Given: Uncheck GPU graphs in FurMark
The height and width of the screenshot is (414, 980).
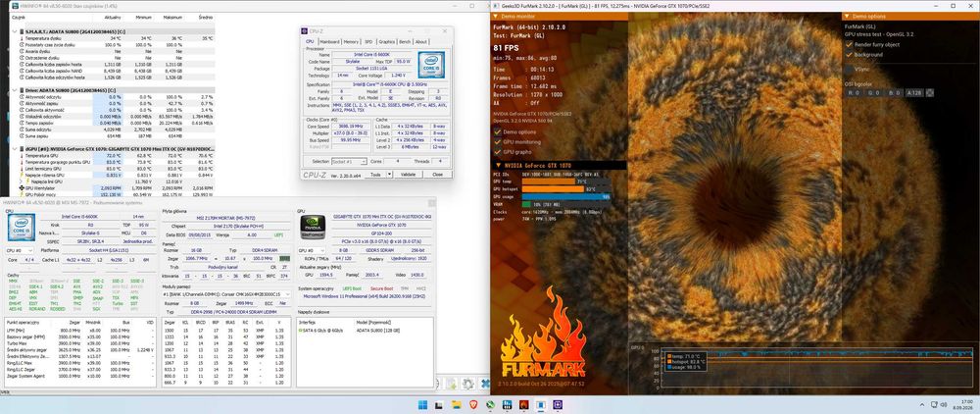Looking at the screenshot, I should pyautogui.click(x=498, y=152).
